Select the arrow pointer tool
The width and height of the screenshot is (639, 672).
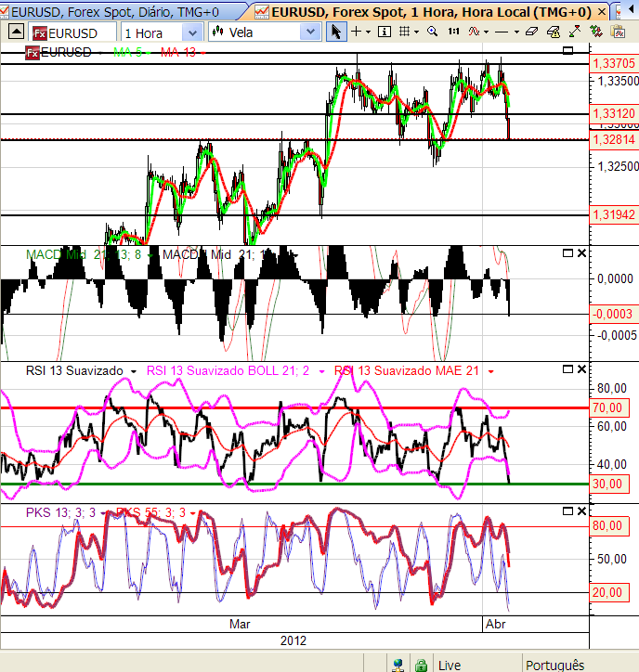point(336,32)
